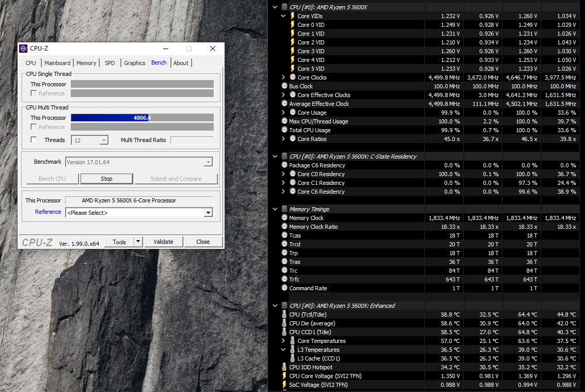Collapse the Core VIDs tree node
Screen dimensions: 585x392
pos(283,16)
